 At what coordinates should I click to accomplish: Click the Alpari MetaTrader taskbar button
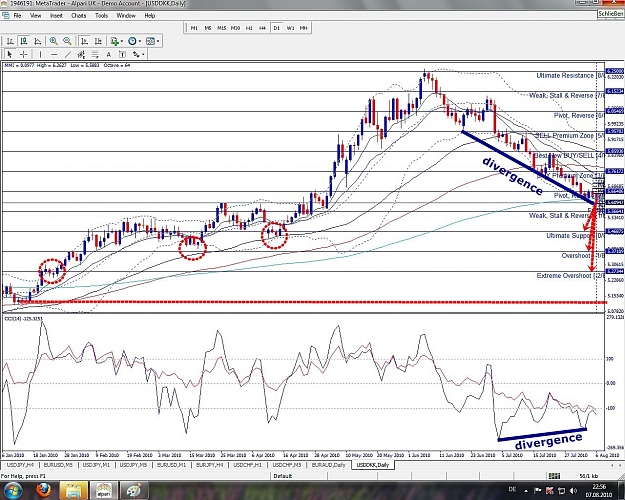pos(103,491)
